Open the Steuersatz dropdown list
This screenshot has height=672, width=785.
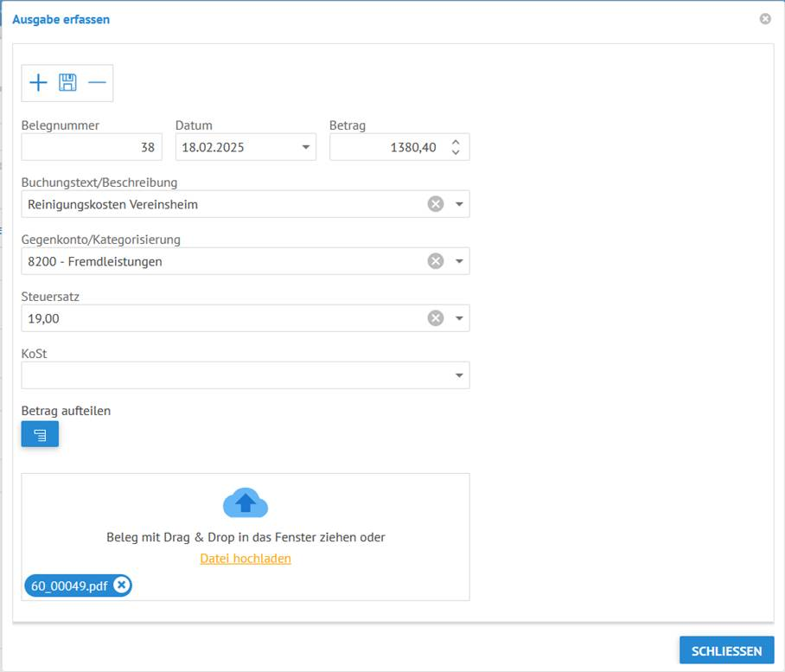tap(459, 318)
